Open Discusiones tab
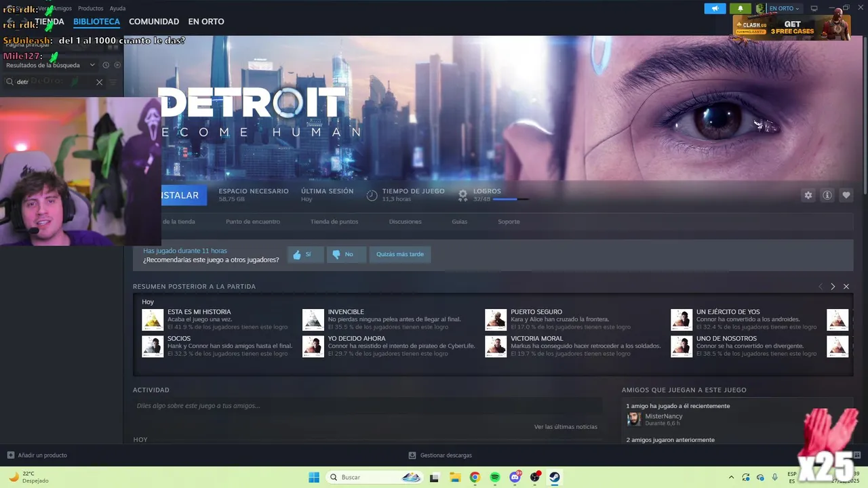 [x=406, y=222]
